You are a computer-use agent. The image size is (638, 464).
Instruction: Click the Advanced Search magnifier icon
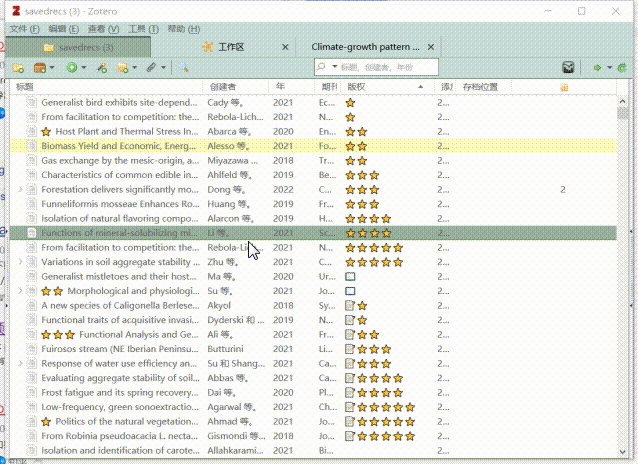(x=183, y=67)
